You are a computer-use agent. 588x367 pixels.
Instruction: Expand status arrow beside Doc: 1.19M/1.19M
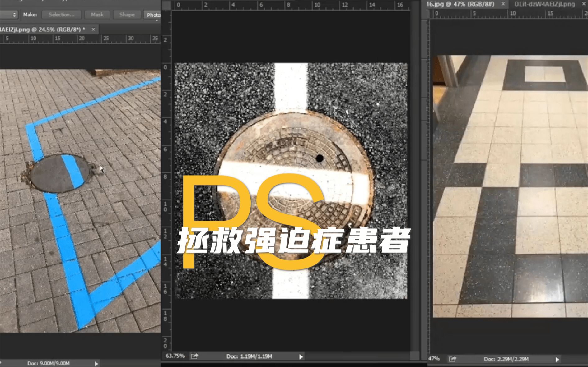coord(301,357)
